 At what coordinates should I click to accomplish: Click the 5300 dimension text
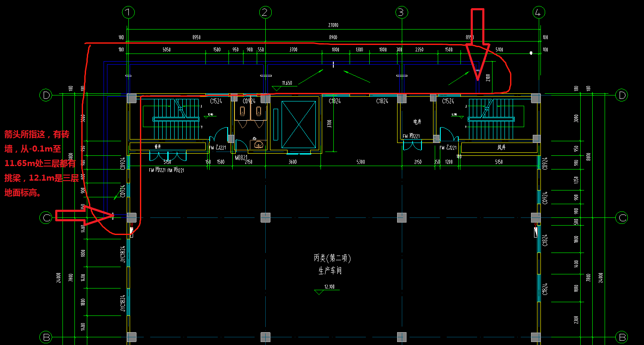click(x=360, y=162)
